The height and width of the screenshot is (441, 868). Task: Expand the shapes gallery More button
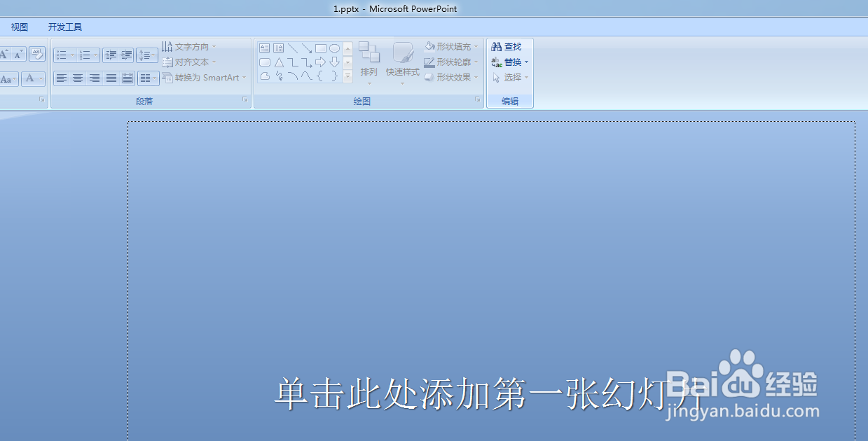[347, 76]
